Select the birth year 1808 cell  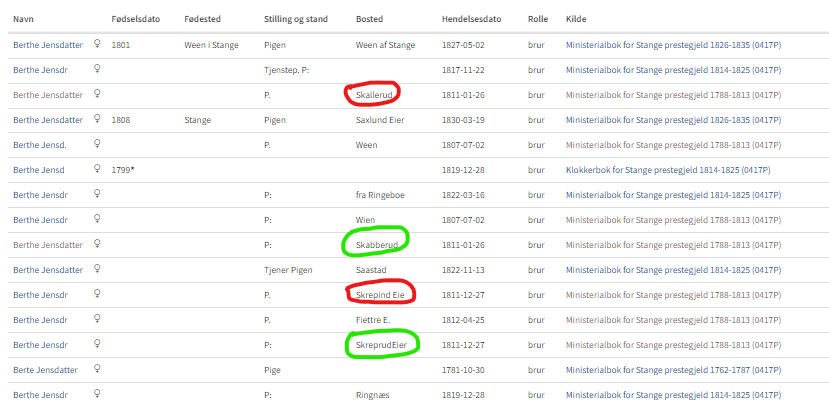(121, 120)
